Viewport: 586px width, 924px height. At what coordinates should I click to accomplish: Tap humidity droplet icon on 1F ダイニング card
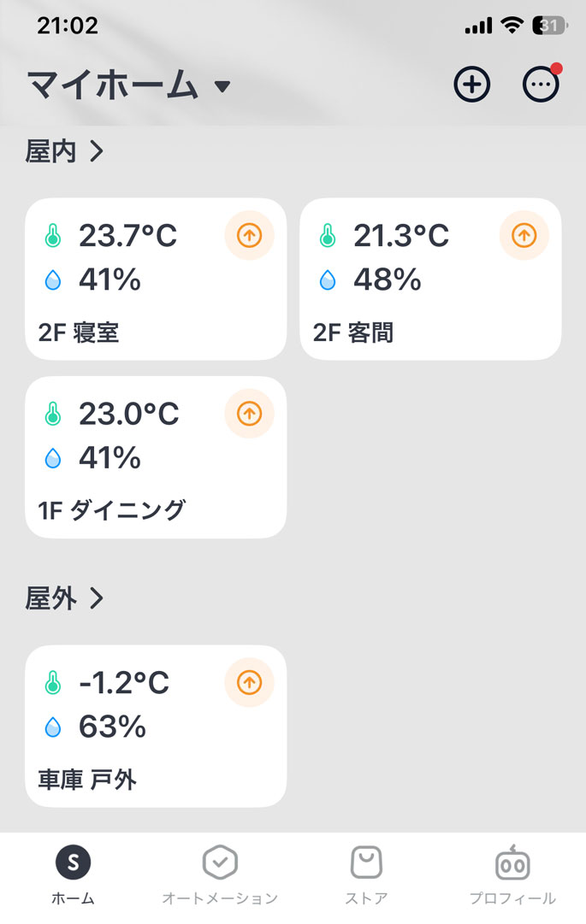click(53, 459)
